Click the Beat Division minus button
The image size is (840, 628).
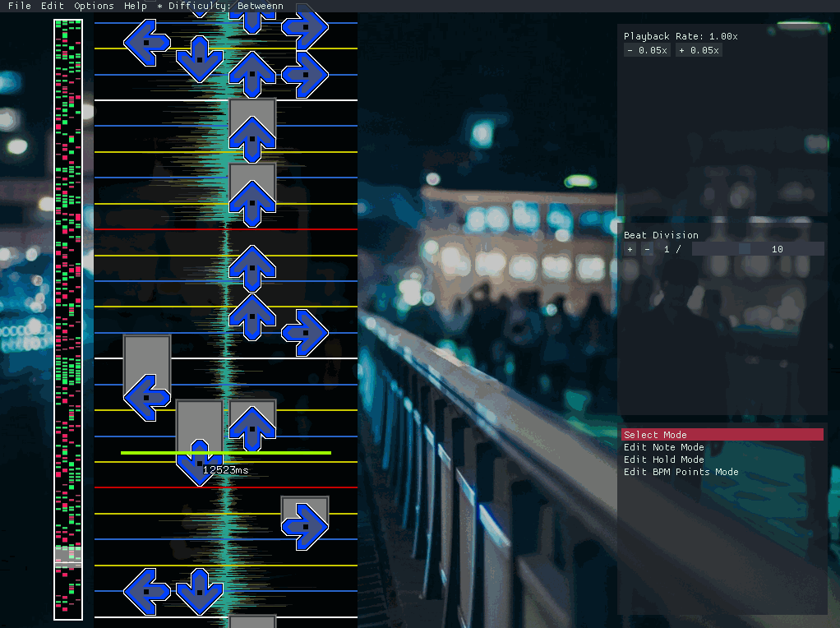[647, 249]
